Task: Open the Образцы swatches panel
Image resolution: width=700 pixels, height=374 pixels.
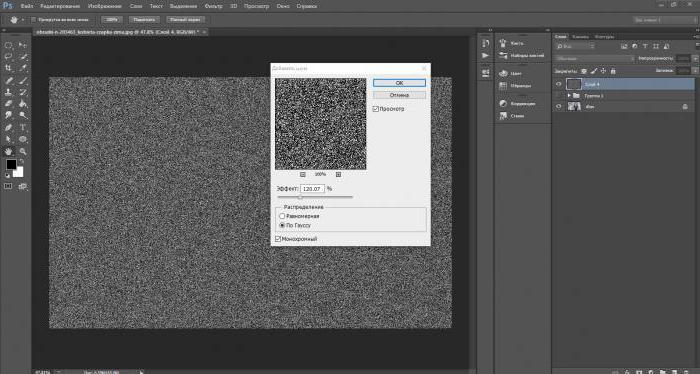Action: click(x=515, y=86)
